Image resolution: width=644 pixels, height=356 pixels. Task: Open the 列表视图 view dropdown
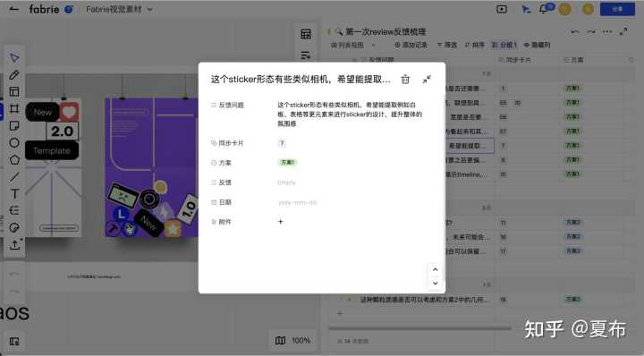[352, 45]
